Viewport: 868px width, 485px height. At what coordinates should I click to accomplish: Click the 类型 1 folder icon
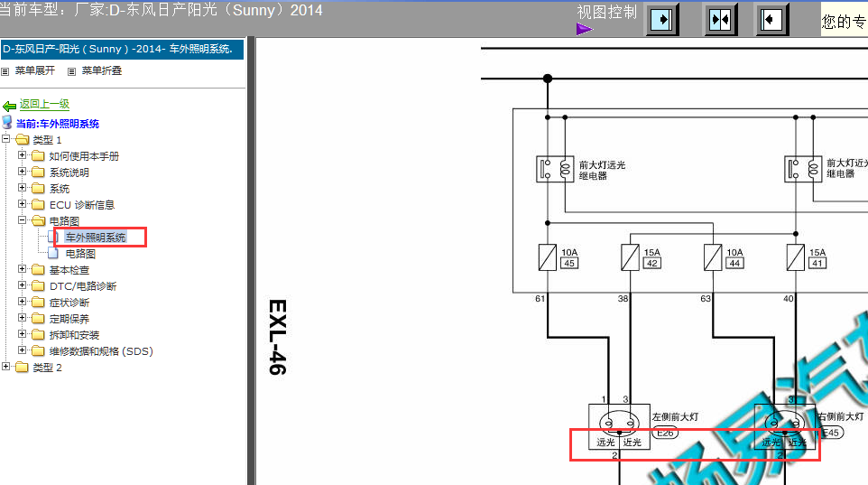point(23,139)
